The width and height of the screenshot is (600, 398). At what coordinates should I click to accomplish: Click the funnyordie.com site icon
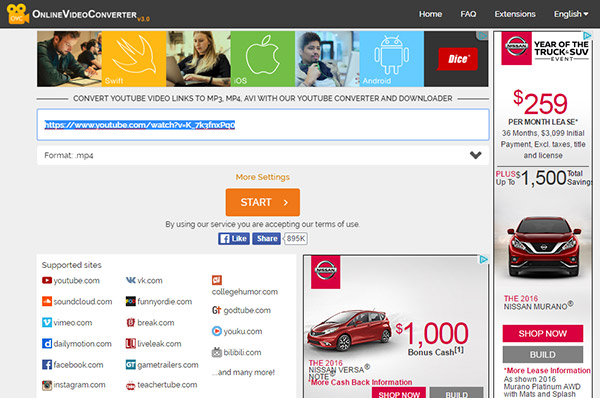130,302
